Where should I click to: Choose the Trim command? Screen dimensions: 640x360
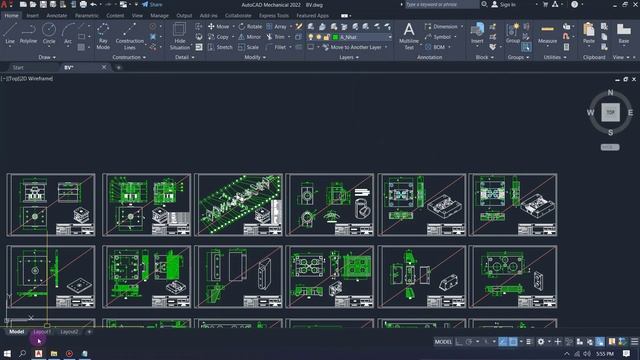[276, 37]
